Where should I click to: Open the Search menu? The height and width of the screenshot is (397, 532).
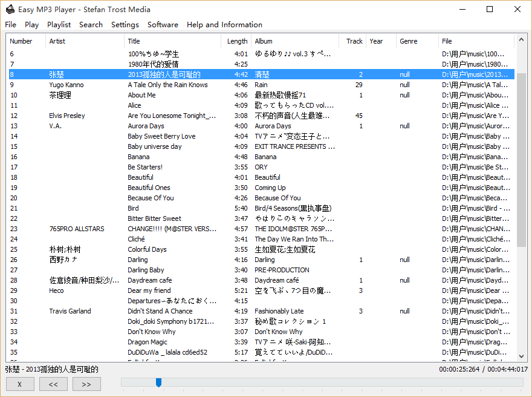[91, 24]
